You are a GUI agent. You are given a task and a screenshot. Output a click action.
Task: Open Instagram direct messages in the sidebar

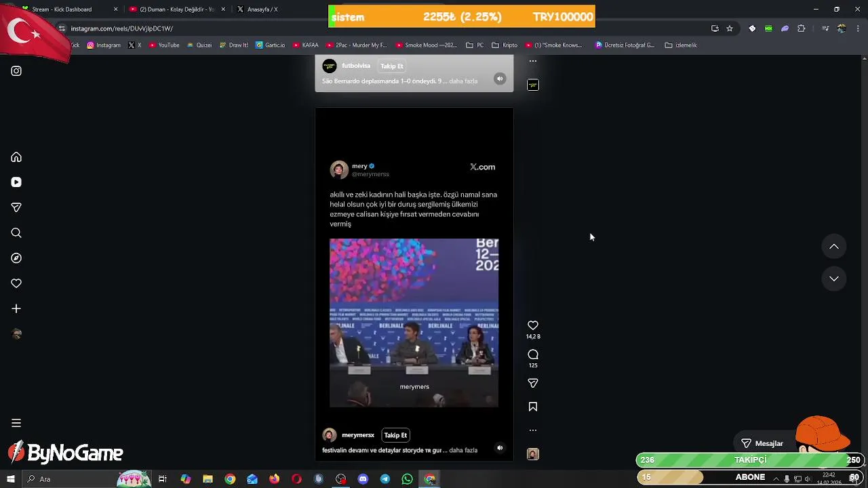16,207
